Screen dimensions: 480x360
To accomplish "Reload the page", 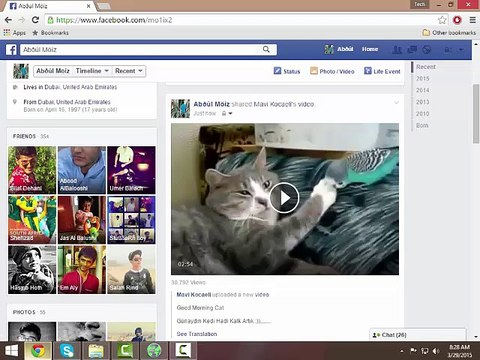I will 35,20.
